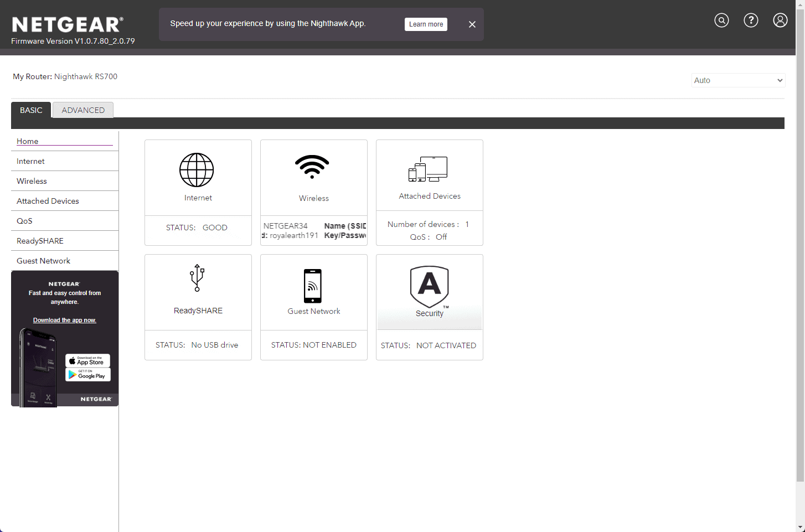Viewport: 805px width, 532px height.
Task: Click the Download the app now link
Action: point(65,321)
